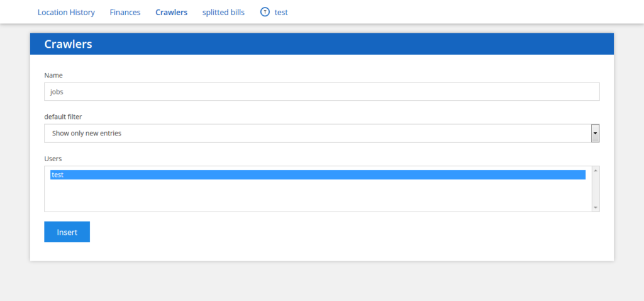Click the Users list scroll-up arrow
This screenshot has height=301, width=644.
tap(596, 170)
